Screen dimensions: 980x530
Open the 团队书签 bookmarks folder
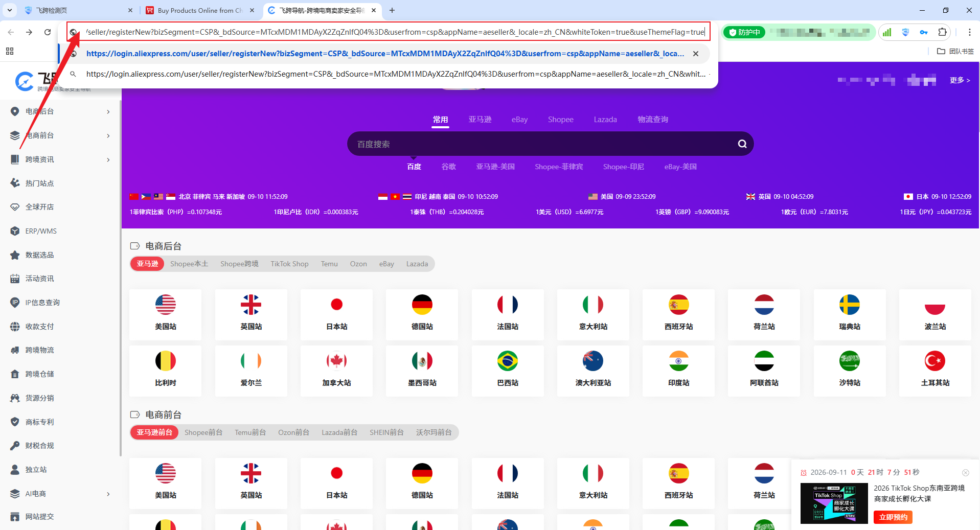955,51
